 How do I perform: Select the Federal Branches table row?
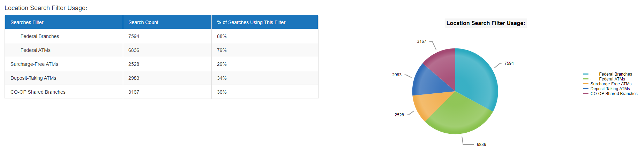162,36
